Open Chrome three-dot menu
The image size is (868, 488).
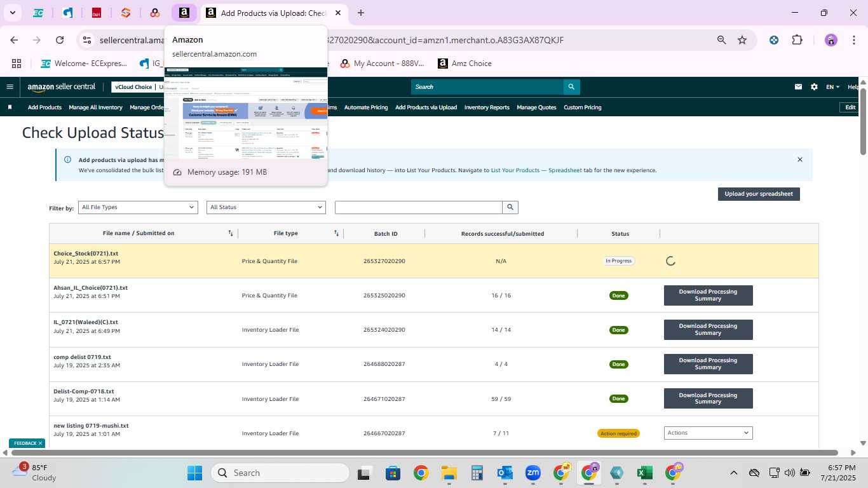853,40
